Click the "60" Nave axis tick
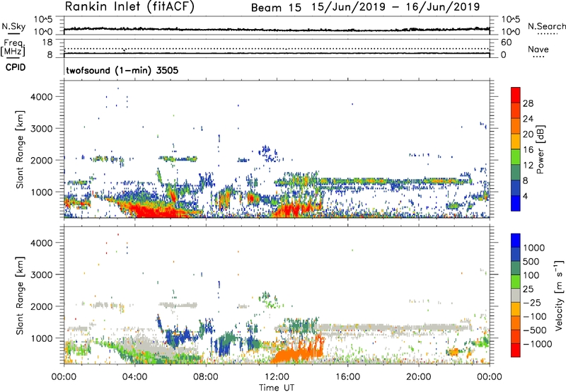The height and width of the screenshot is (392, 566). (506, 42)
